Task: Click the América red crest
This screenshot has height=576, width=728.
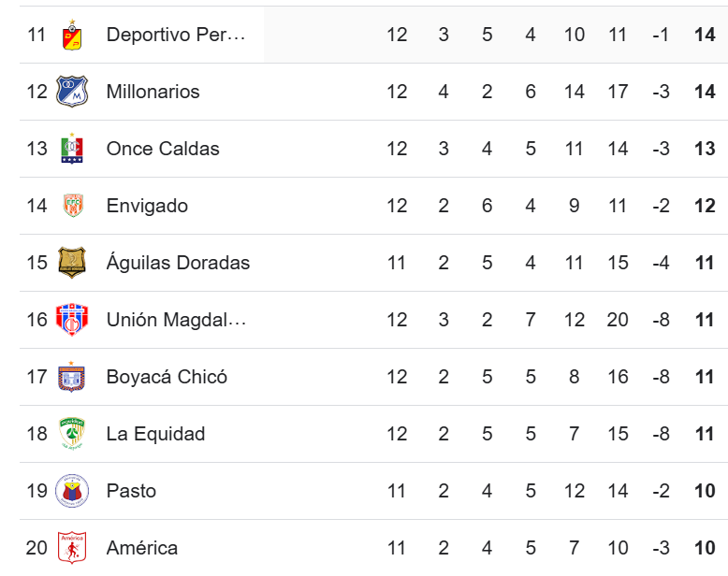Action: point(72,548)
